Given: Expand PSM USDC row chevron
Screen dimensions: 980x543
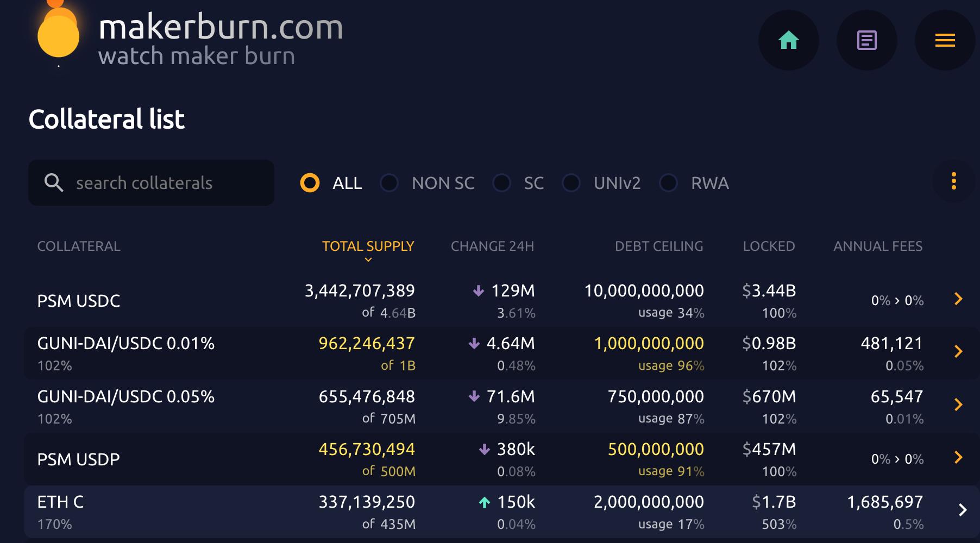Looking at the screenshot, I should 958,299.
